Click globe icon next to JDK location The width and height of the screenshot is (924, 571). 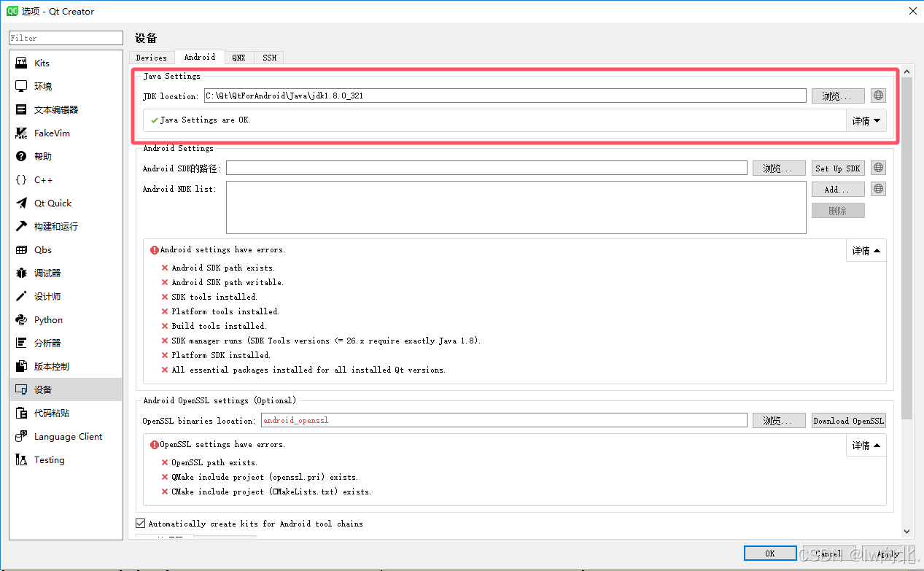click(x=878, y=96)
